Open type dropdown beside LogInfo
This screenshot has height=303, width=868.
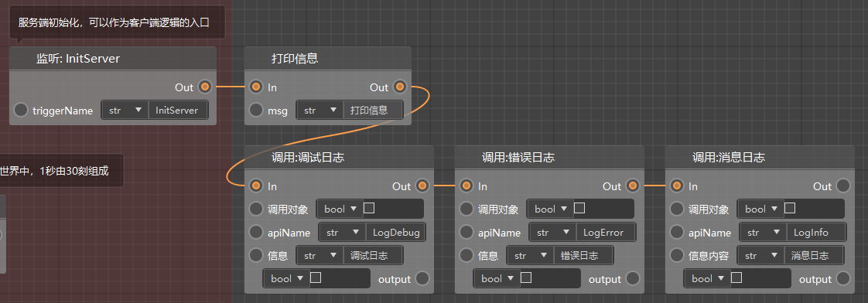point(763,232)
